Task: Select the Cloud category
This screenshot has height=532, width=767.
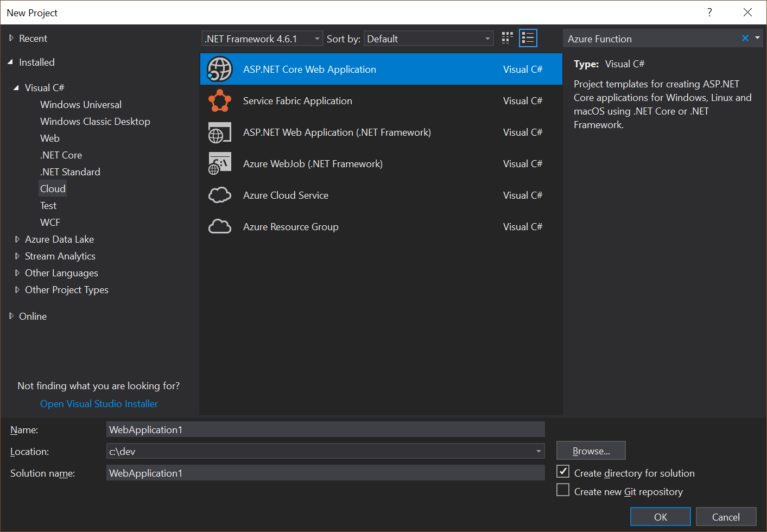Action: [x=53, y=188]
